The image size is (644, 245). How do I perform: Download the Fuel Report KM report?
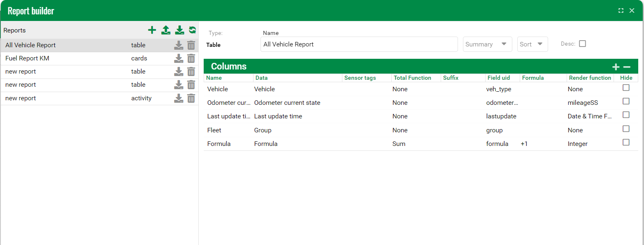pyautogui.click(x=179, y=58)
